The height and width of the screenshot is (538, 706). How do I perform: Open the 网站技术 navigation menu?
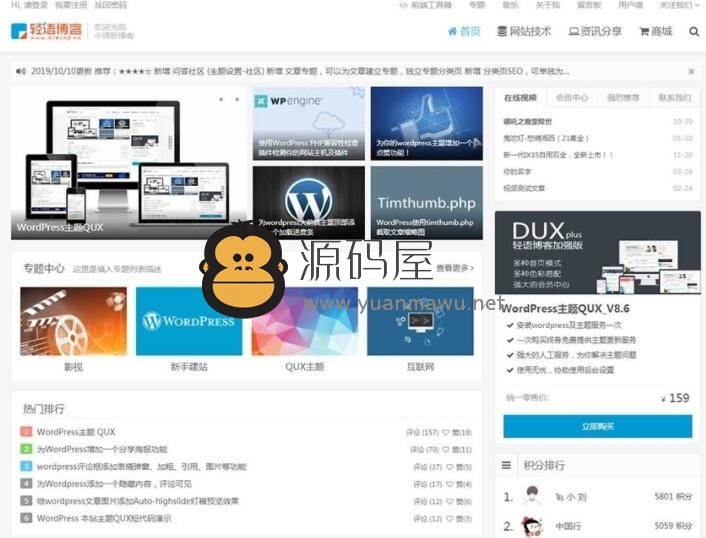524,32
